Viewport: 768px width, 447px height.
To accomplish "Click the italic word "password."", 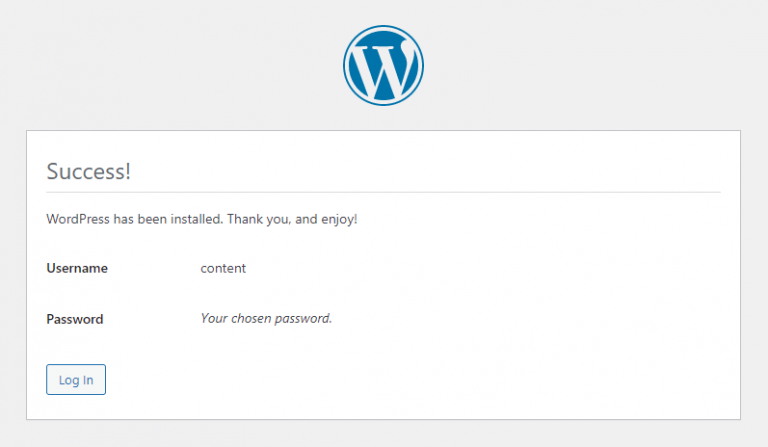I will [x=304, y=319].
